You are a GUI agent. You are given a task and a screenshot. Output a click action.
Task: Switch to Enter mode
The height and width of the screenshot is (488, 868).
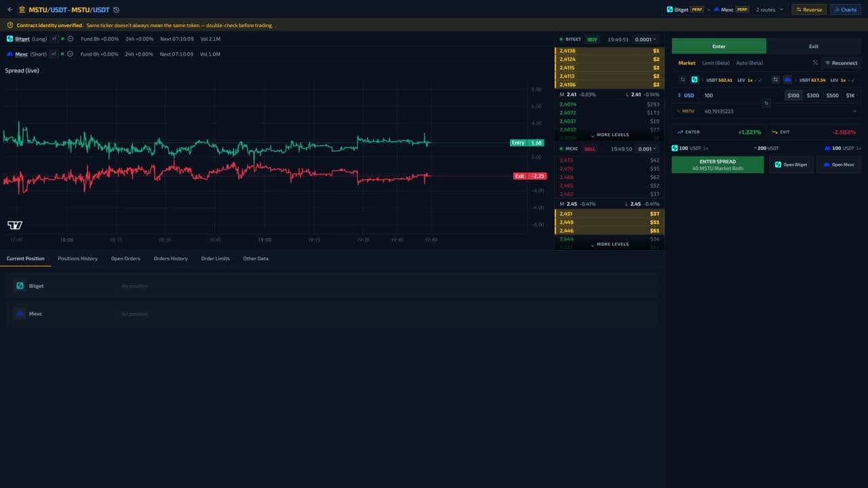pos(719,46)
